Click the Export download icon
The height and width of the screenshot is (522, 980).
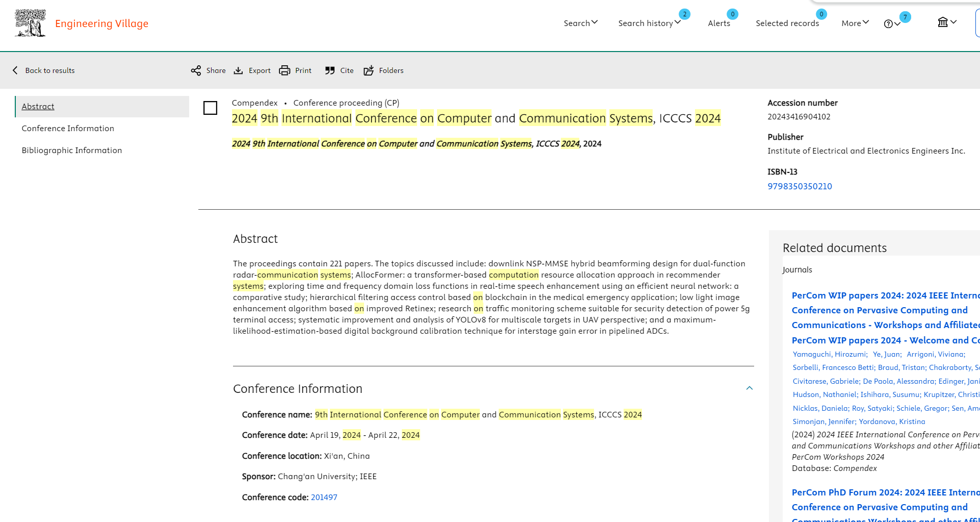(x=238, y=70)
